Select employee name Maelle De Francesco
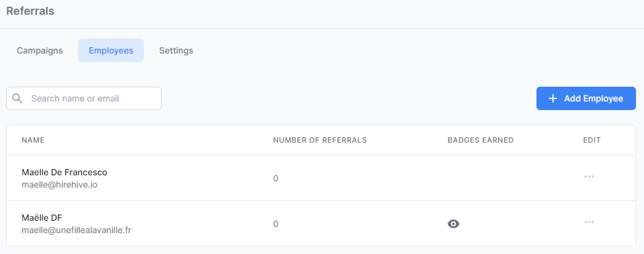 (x=64, y=172)
